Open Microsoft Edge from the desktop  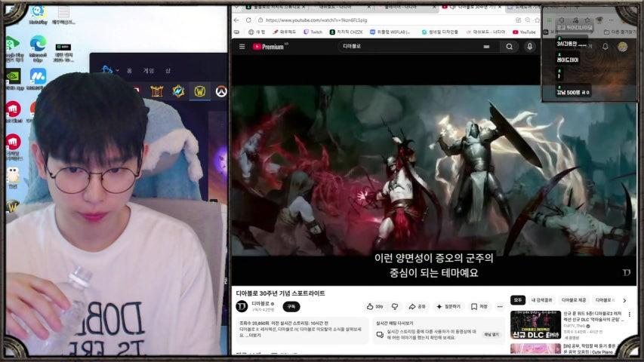[x=38, y=47]
